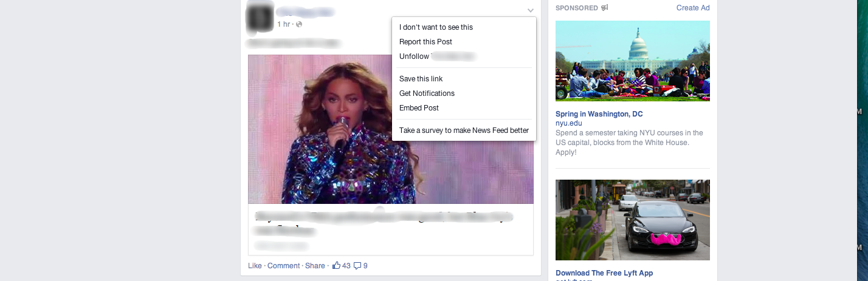The image size is (868, 281).
Task: Click the thumbs-up likes count icon
Action: [x=336, y=265]
